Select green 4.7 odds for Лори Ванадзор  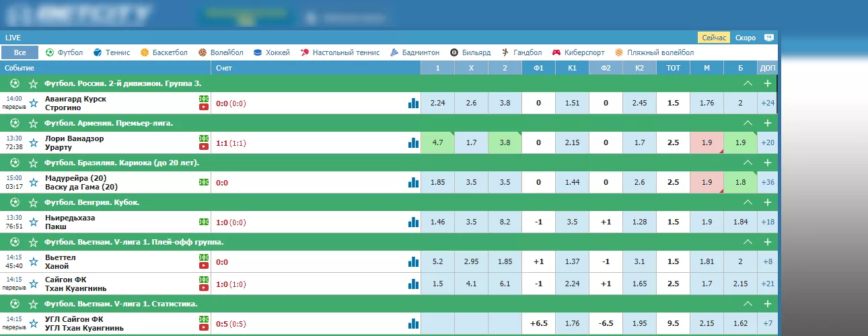pos(438,143)
